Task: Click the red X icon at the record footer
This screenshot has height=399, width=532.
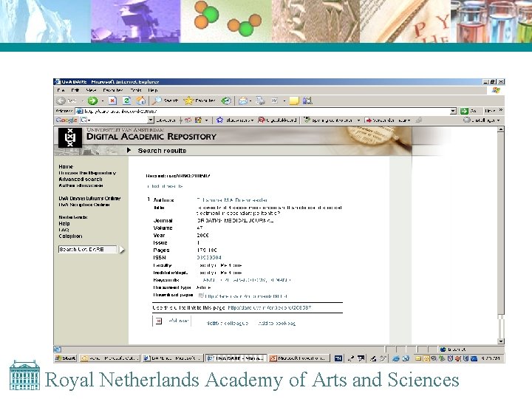Action: pyautogui.click(x=158, y=321)
